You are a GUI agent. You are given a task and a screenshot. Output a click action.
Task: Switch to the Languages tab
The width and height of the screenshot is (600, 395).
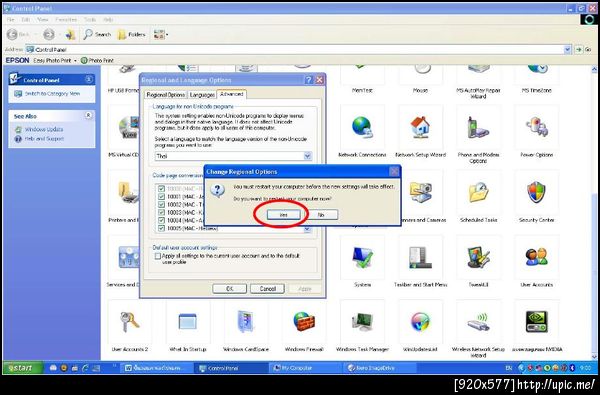click(202, 95)
